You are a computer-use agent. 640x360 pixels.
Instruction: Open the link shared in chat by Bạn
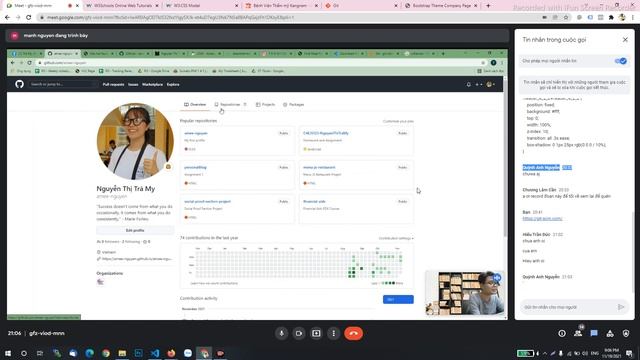coord(542,219)
